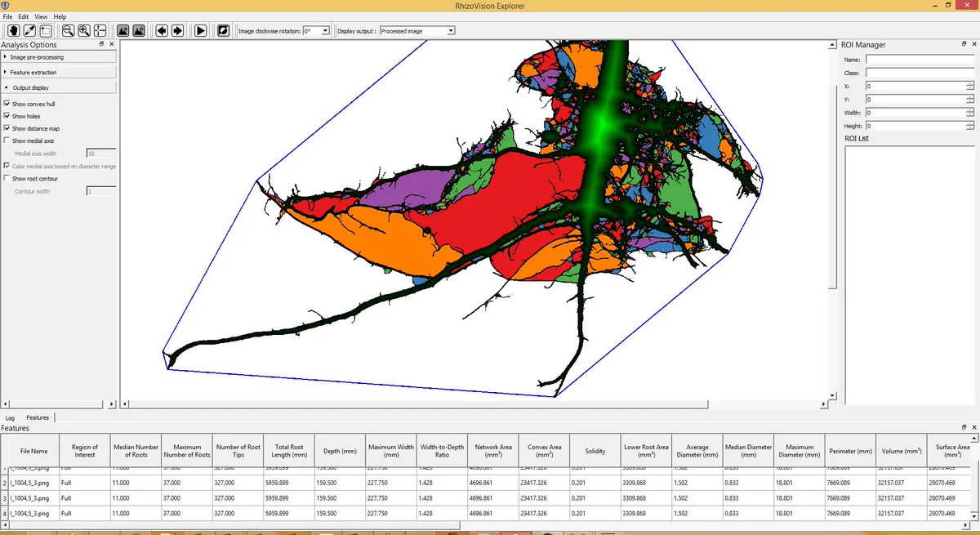Open the Help menu
Screen dimensions: 980x535
click(x=60, y=16)
